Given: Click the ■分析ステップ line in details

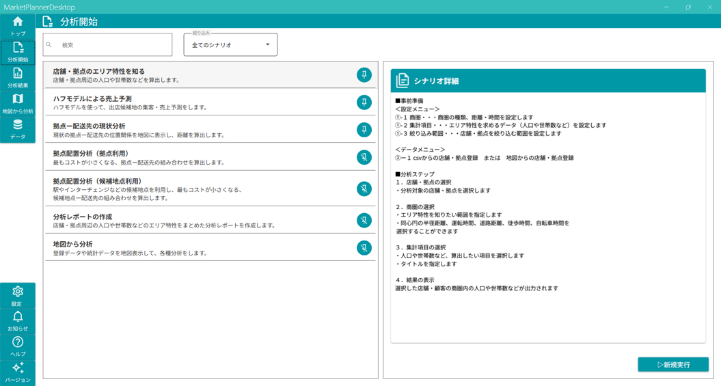Looking at the screenshot, I should coord(415,174).
